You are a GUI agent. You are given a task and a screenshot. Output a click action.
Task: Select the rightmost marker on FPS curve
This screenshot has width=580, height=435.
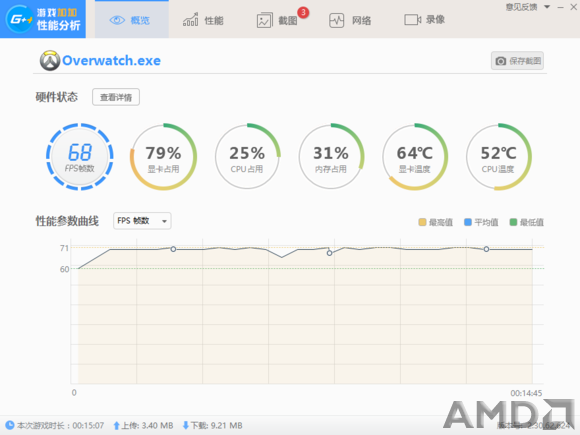pyautogui.click(x=486, y=249)
